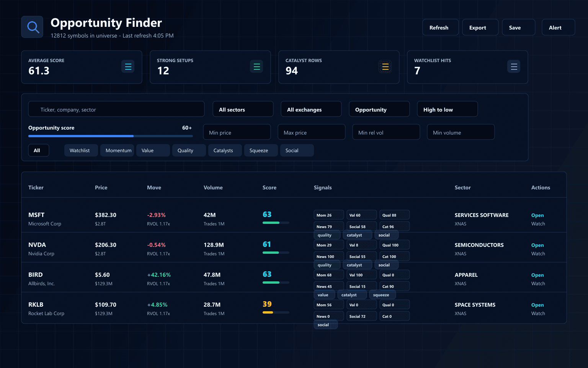This screenshot has height=368, width=588.
Task: Toggle the Watchlist filter chip
Action: [81, 150]
